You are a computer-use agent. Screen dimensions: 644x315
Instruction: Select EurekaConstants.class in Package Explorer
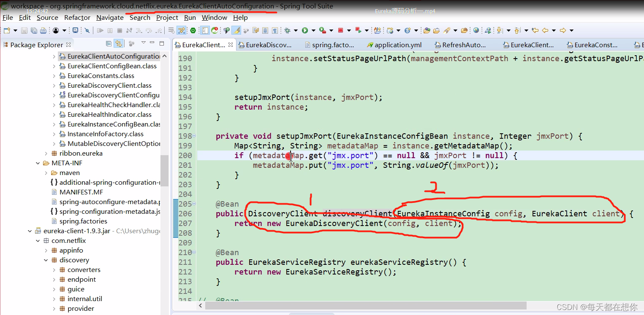coord(101,76)
